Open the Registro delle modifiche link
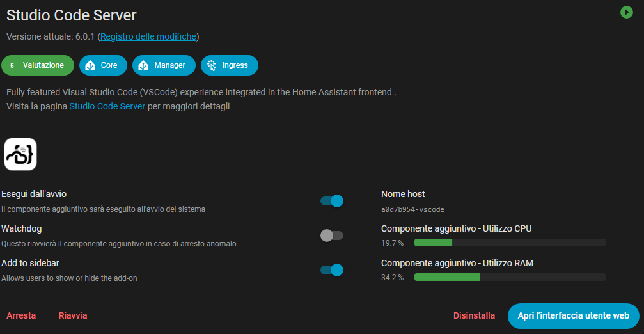The image size is (644, 334). click(x=148, y=36)
